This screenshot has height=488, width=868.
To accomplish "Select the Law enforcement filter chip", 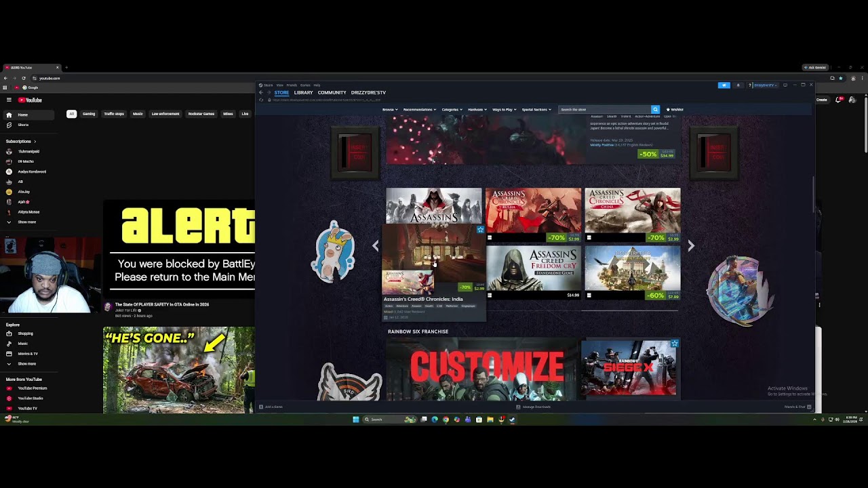I will [x=165, y=114].
